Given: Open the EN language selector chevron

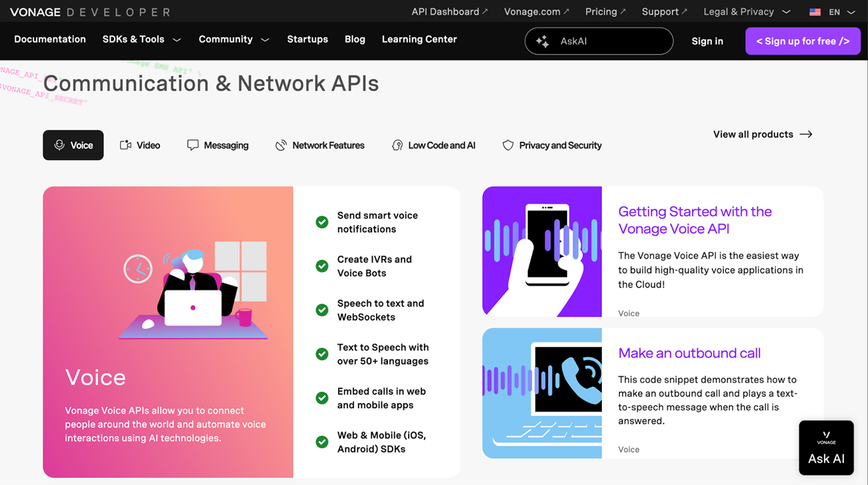Looking at the screenshot, I should [851, 12].
